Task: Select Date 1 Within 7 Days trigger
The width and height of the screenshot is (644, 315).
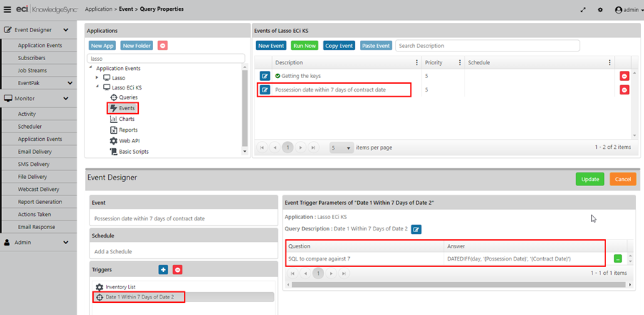Action: tap(139, 296)
